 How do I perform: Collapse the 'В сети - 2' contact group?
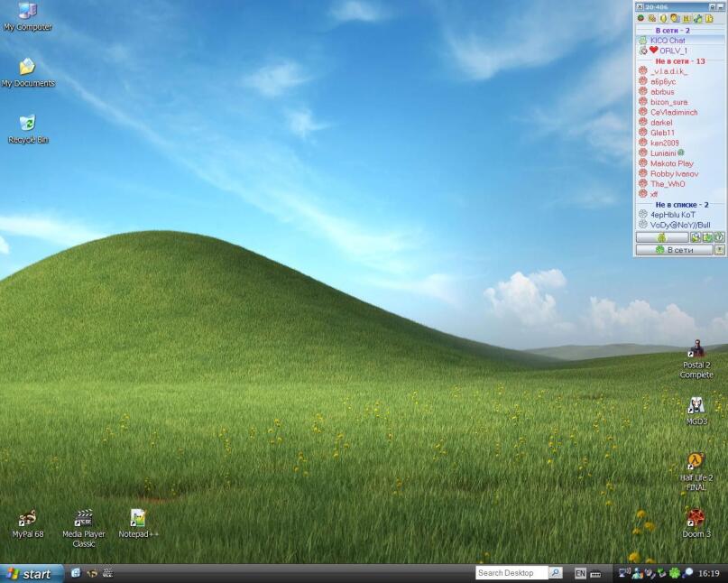coord(679,30)
